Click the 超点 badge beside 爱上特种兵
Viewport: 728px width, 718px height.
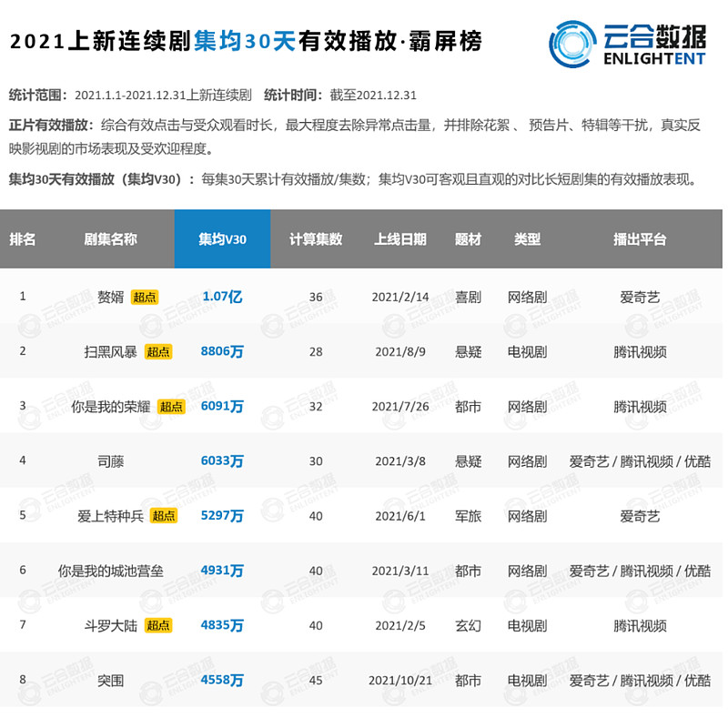[x=164, y=515]
